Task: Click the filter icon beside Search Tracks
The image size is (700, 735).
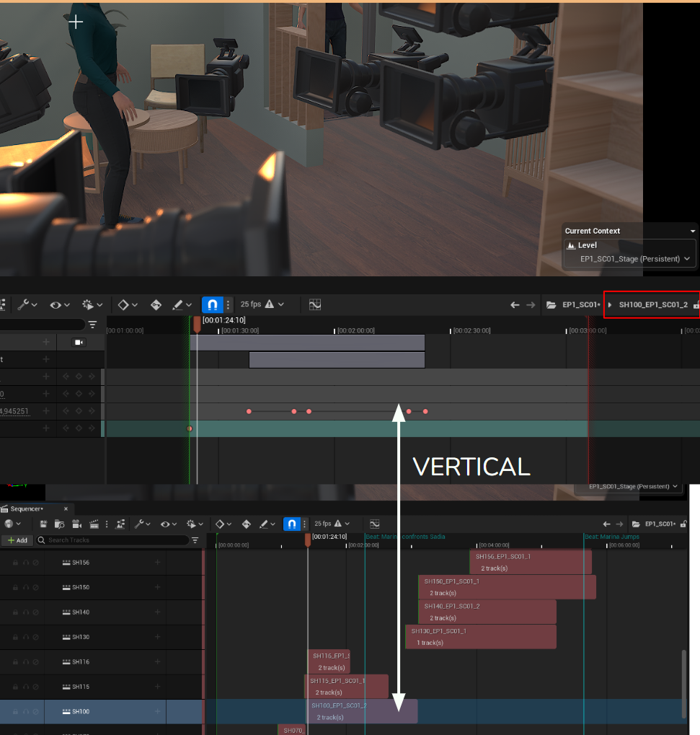Action: click(195, 540)
